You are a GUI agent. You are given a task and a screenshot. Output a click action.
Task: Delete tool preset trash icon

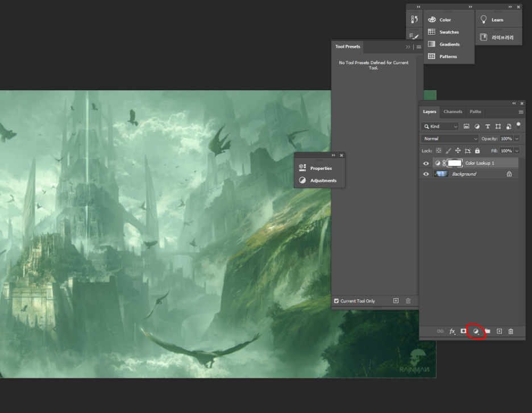(408, 301)
